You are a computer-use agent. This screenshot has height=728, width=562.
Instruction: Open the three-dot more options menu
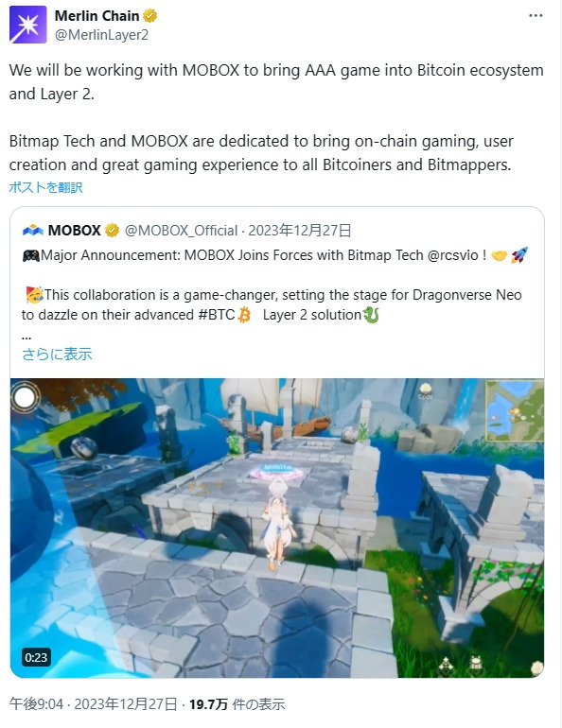pos(536,16)
